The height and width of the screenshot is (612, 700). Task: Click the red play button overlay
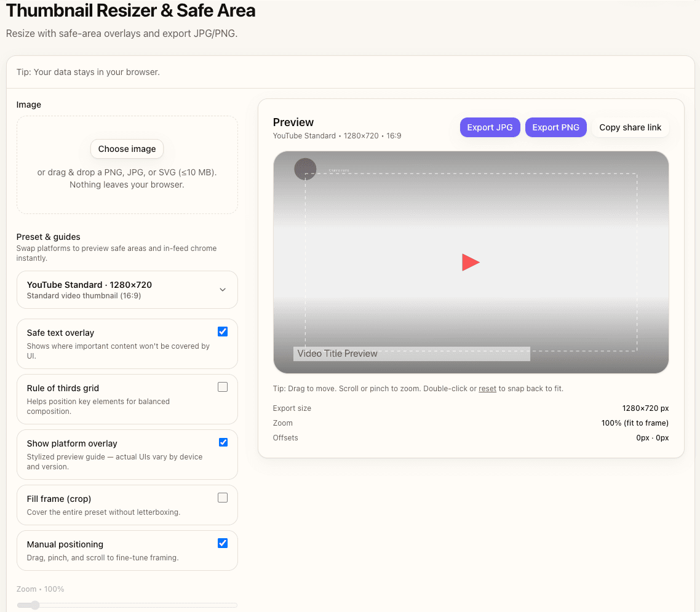pyautogui.click(x=471, y=262)
